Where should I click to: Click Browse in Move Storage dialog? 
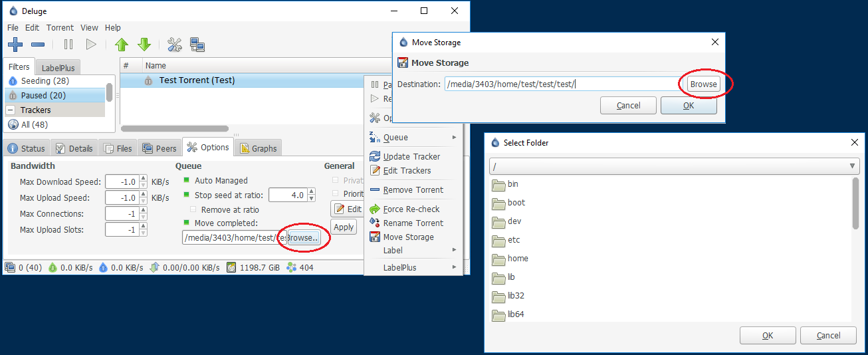click(703, 84)
